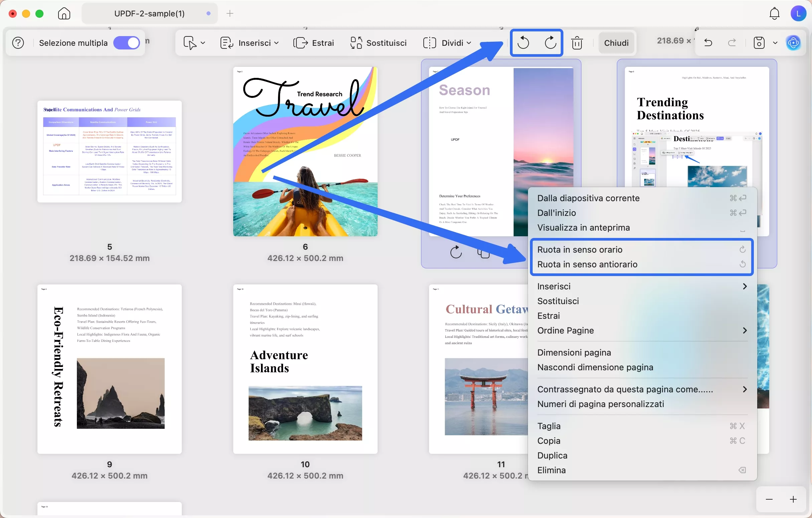Click the save document icon
The height and width of the screenshot is (518, 812).
(x=759, y=43)
